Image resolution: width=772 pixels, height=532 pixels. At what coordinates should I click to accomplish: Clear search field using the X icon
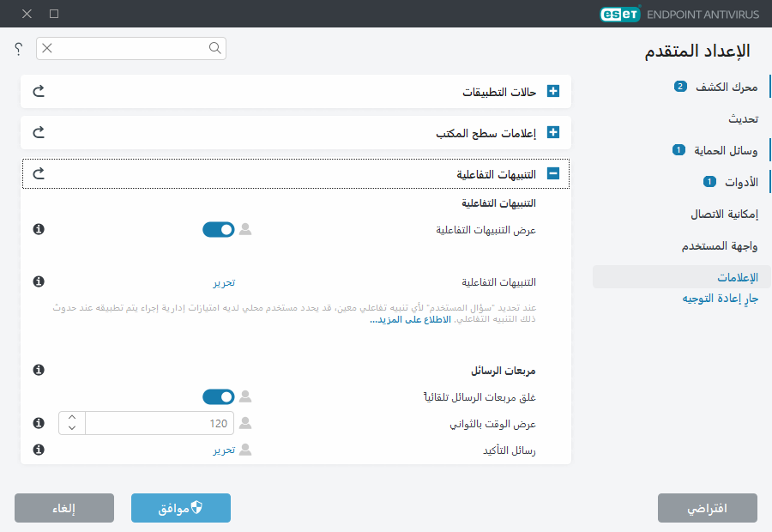click(x=45, y=49)
